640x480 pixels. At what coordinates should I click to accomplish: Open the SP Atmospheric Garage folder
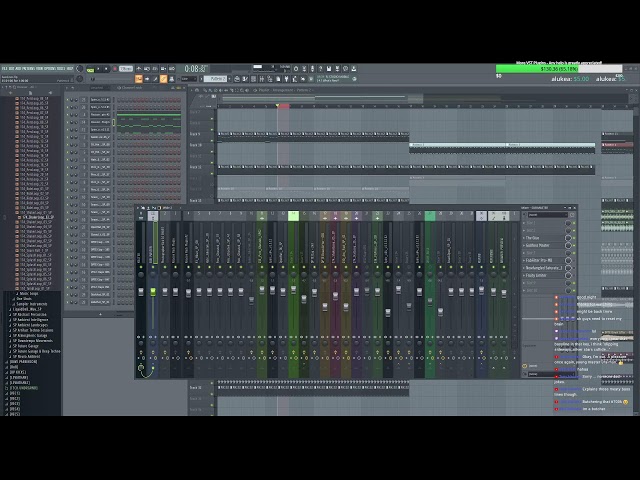pyautogui.click(x=30, y=336)
